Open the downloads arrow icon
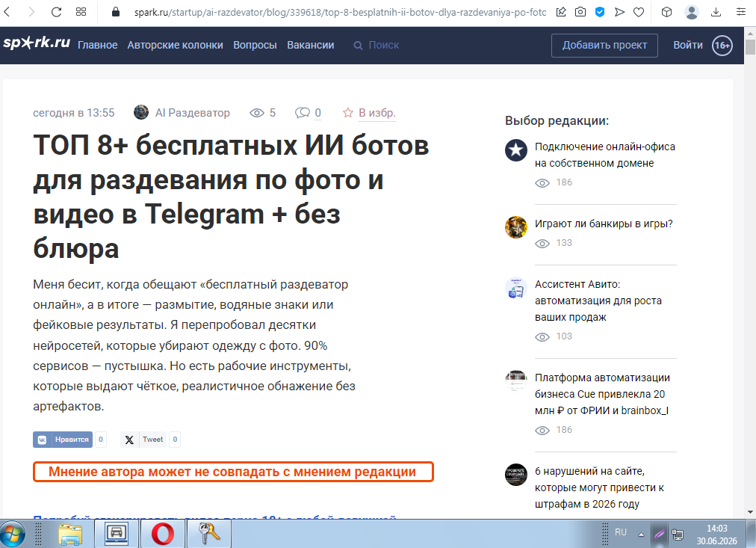The height and width of the screenshot is (548, 756). click(x=716, y=12)
